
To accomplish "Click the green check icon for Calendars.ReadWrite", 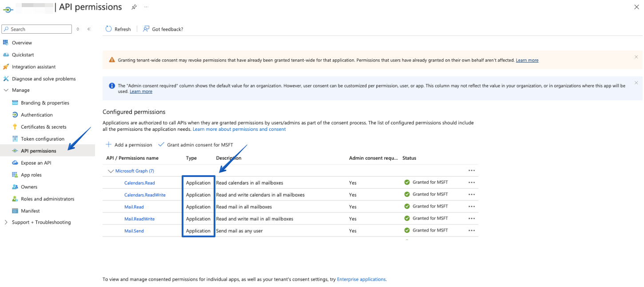I will pos(407,194).
